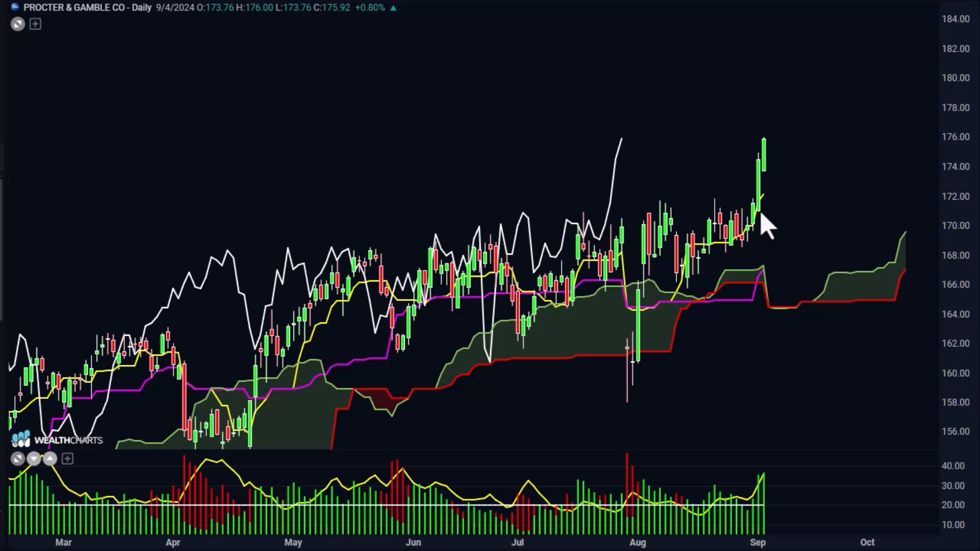Click the 'PROCTER & GAMBLE CO - Daily' title

point(87,8)
